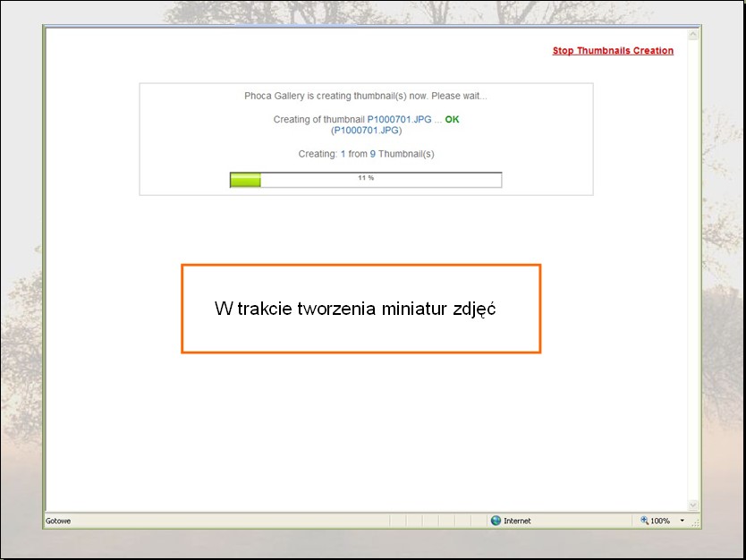Screen dimensions: 746x560
Task: Click the Phoca Gallery creating thumbnails message
Action: click(x=366, y=96)
